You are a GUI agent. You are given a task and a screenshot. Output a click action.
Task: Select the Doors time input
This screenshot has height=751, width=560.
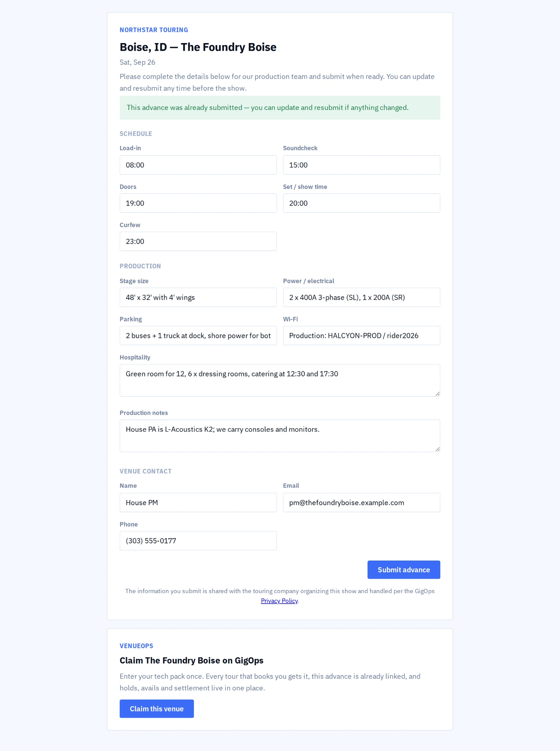(x=198, y=203)
